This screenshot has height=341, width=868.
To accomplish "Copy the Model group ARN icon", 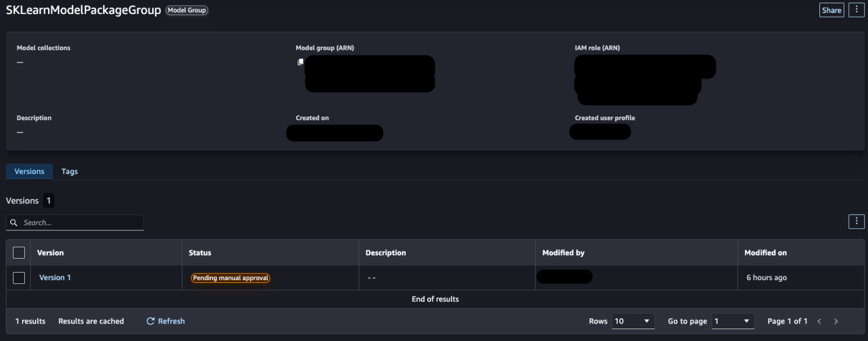I will [x=301, y=62].
